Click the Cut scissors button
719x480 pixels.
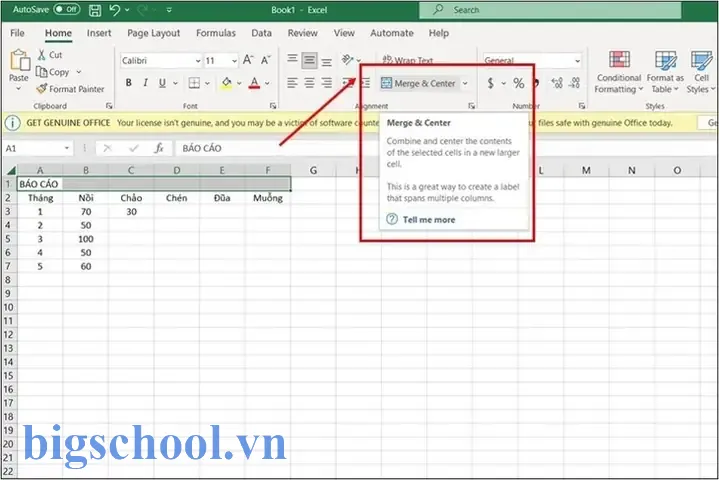click(x=50, y=55)
